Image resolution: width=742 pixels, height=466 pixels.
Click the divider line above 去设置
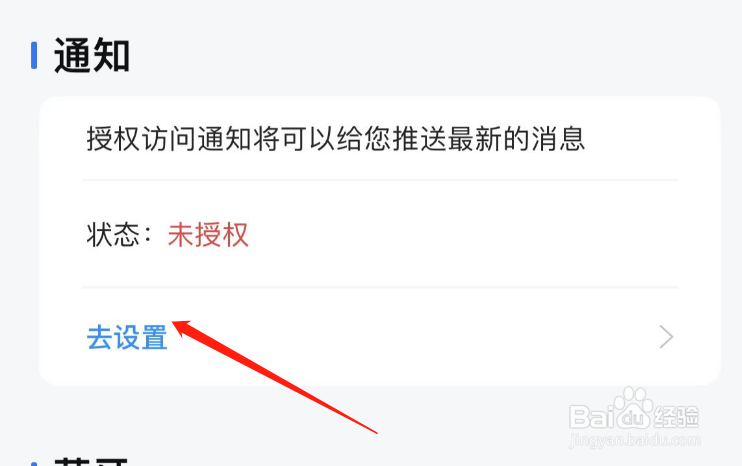coord(380,287)
